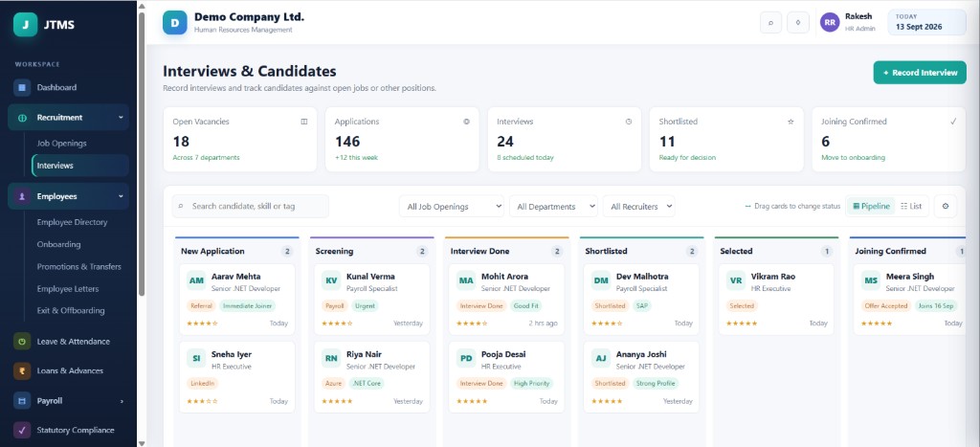Click the PD avatar of Pooja Desai
Image resolution: width=980 pixels, height=447 pixels.
coord(466,359)
